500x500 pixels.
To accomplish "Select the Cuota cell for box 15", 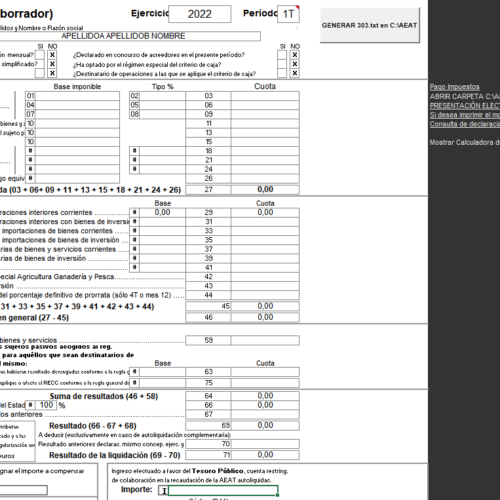I will click(265, 142).
